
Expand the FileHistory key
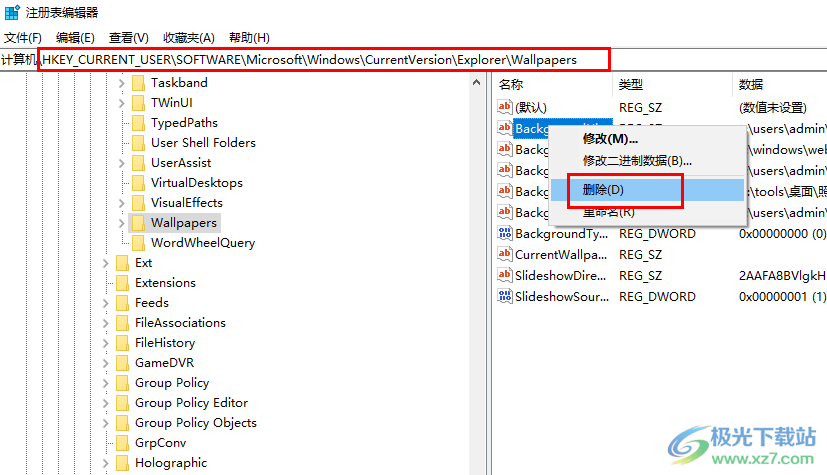tap(105, 344)
